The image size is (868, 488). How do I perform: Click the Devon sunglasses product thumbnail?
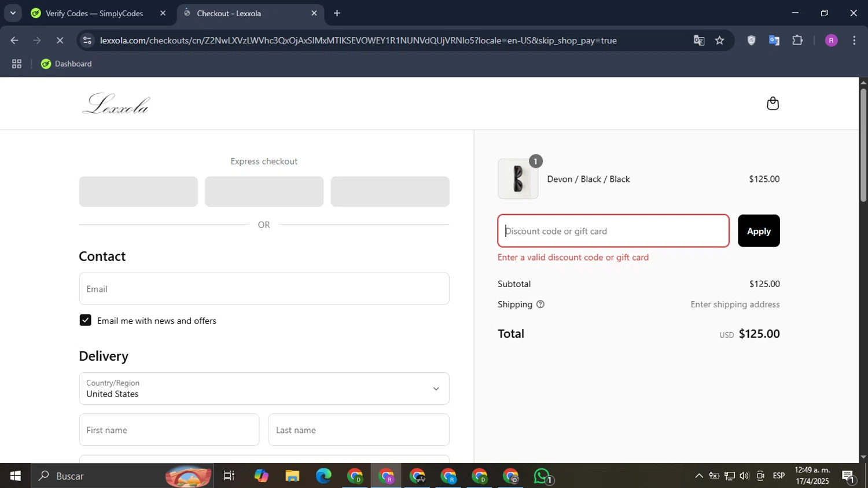click(x=518, y=179)
